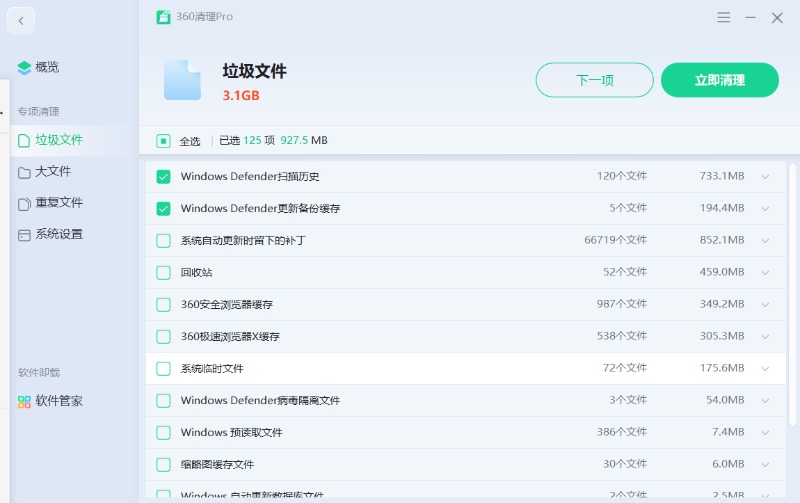Click the 立即清理 button

tap(720, 80)
